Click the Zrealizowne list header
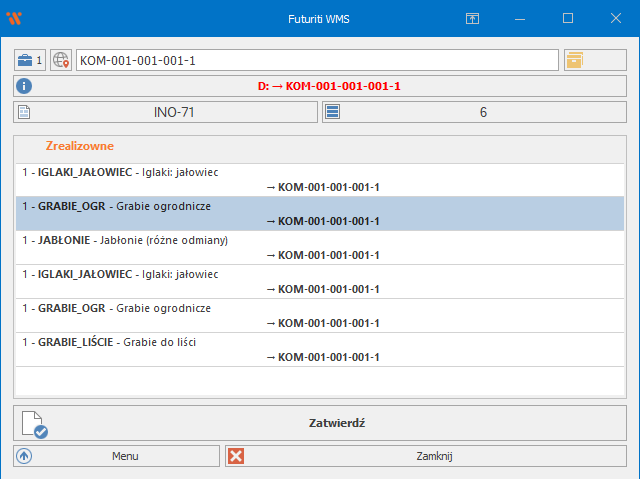The height and width of the screenshot is (479, 640). tap(80, 146)
